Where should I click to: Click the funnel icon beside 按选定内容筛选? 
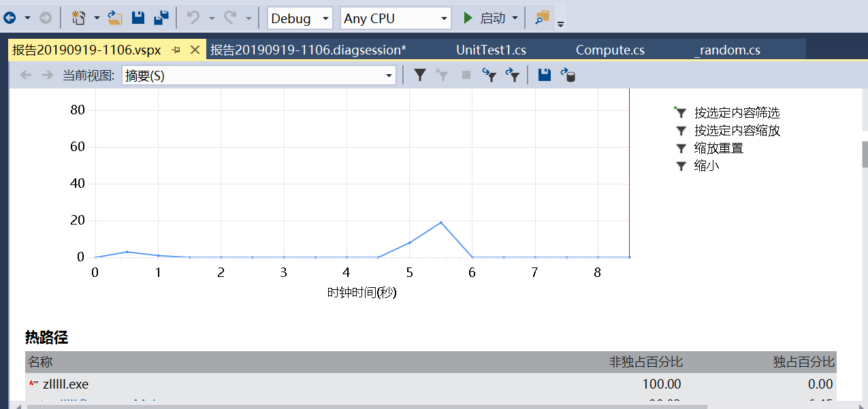pyautogui.click(x=680, y=113)
